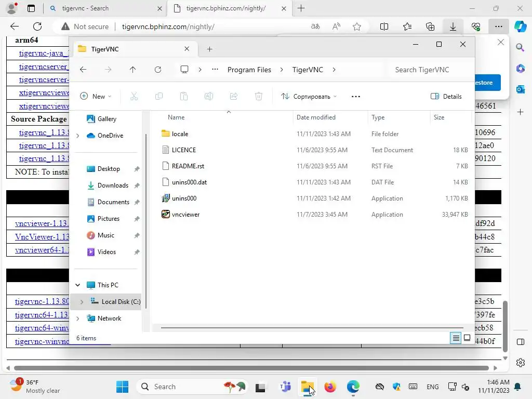Open Outlook icon in Edge sidebar

[520, 89]
